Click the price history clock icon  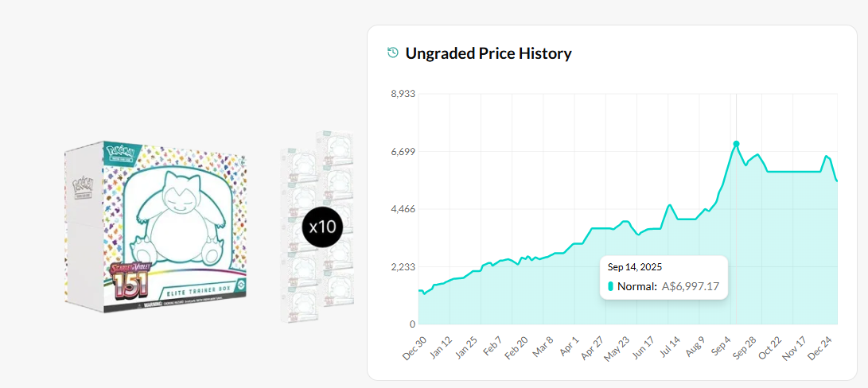pyautogui.click(x=392, y=53)
